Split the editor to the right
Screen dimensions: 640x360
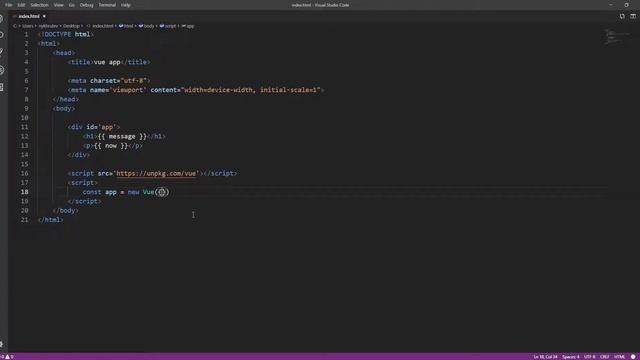click(633, 16)
